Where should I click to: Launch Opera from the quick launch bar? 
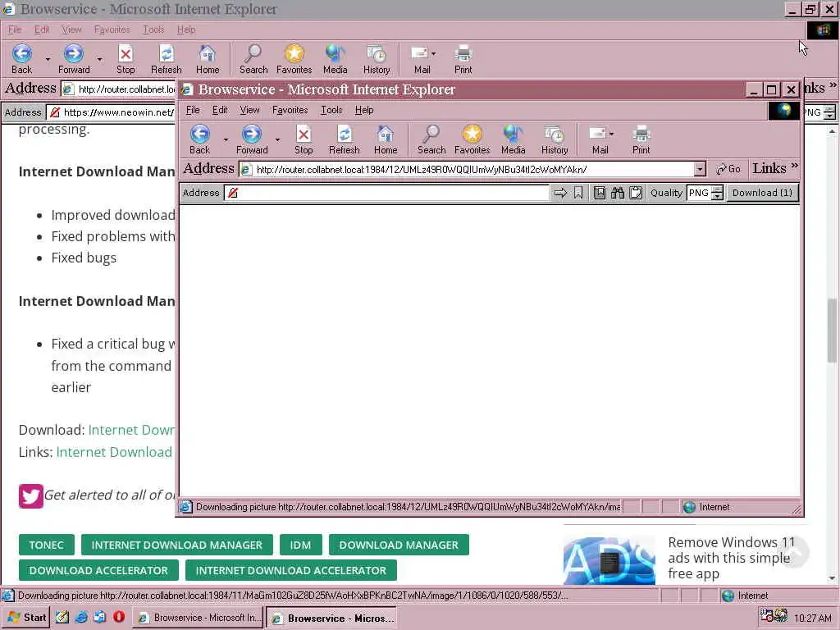pyautogui.click(x=118, y=617)
